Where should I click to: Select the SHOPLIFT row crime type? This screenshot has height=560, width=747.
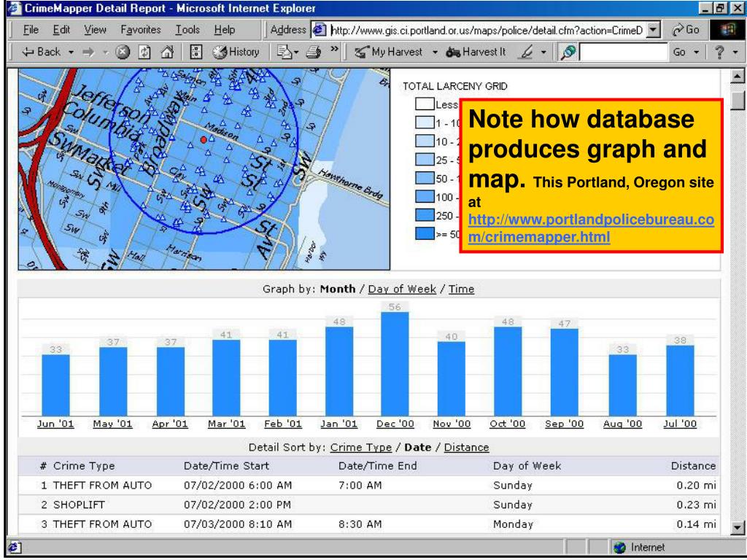pos(79,505)
